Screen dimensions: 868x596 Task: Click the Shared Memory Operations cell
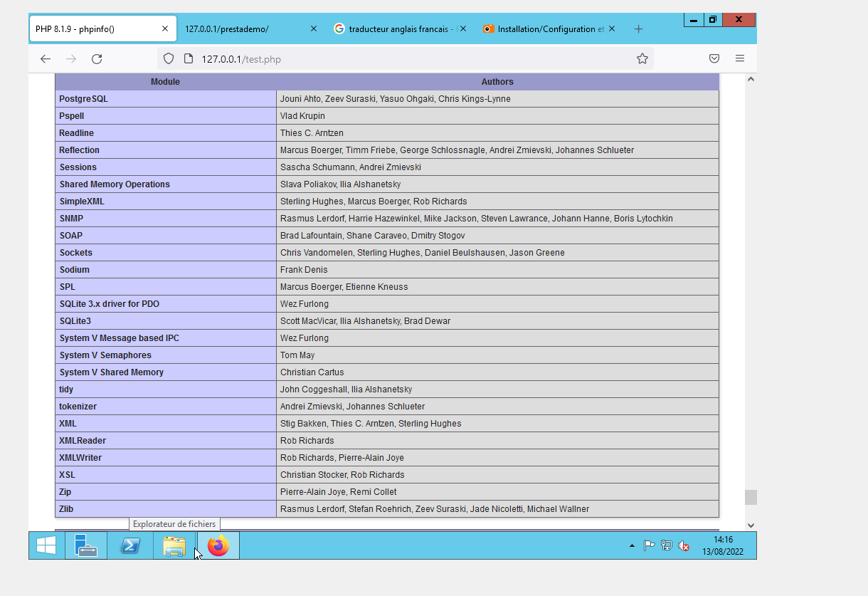(x=166, y=184)
